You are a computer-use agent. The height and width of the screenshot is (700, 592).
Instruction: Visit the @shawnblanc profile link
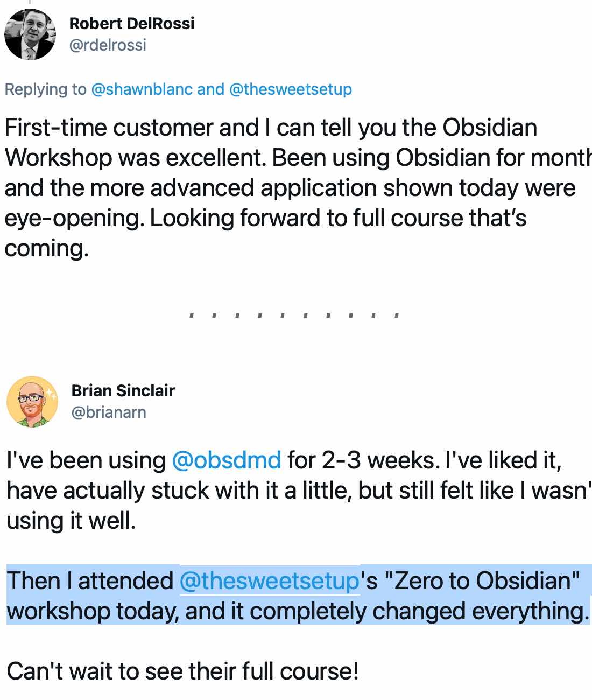tap(142, 89)
